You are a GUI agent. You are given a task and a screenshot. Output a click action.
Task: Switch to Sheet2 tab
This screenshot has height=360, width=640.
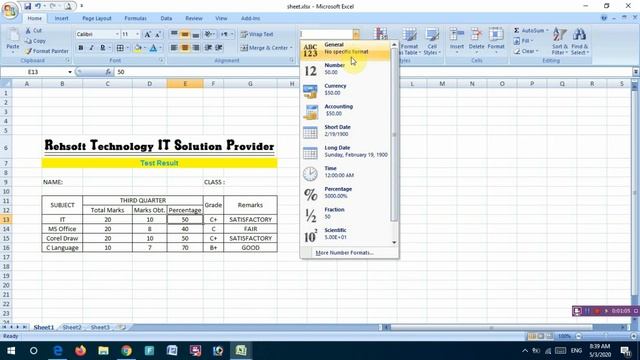tap(72, 327)
